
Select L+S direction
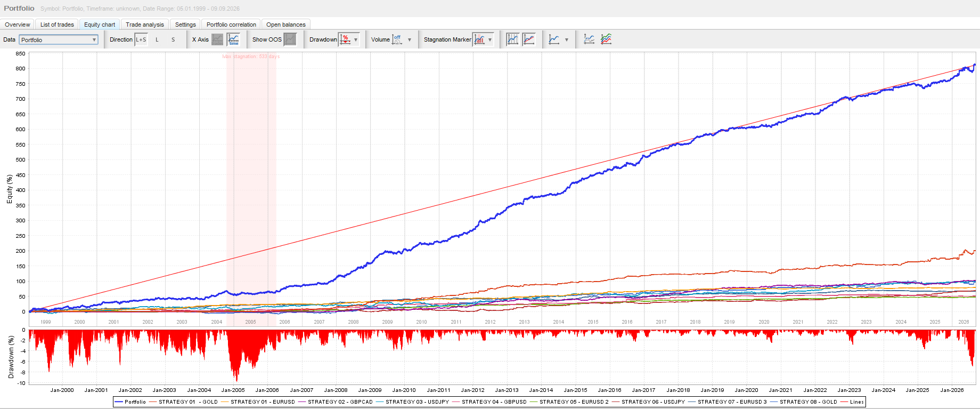coord(141,39)
